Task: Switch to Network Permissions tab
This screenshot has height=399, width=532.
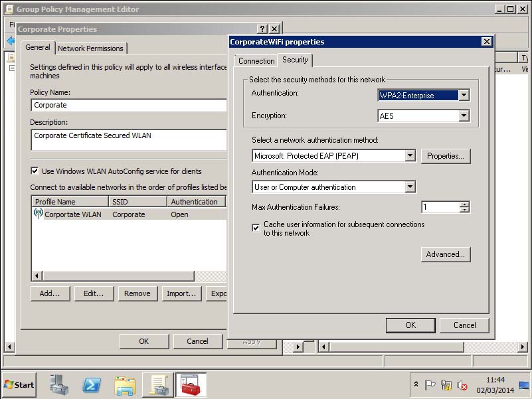Action: click(90, 48)
